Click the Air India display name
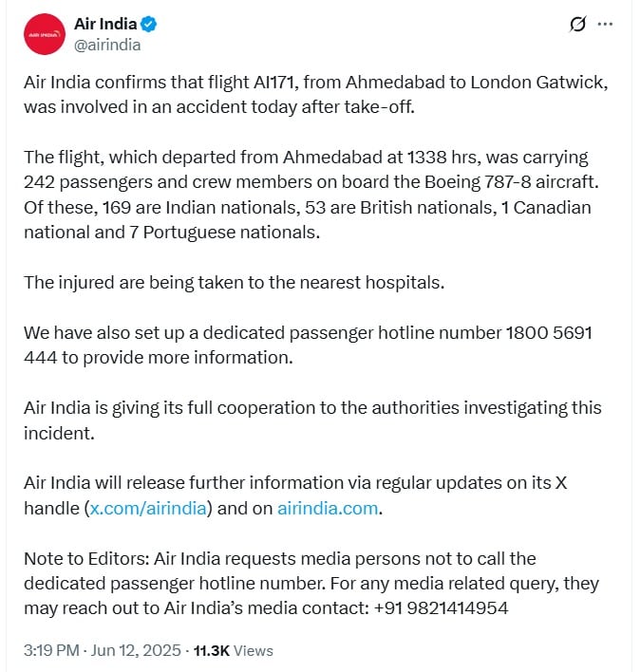 point(105,24)
